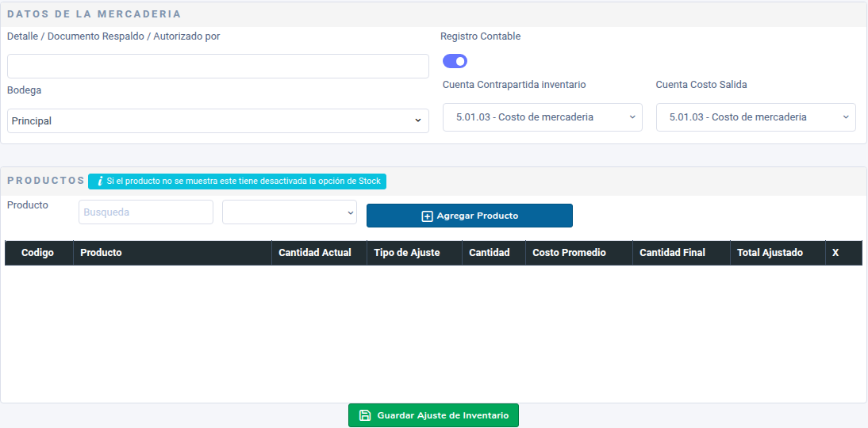Click the Cantidad Actual column header

[319, 253]
